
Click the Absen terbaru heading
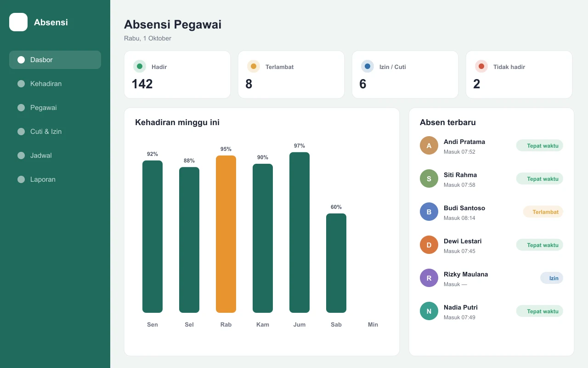pyautogui.click(x=448, y=122)
